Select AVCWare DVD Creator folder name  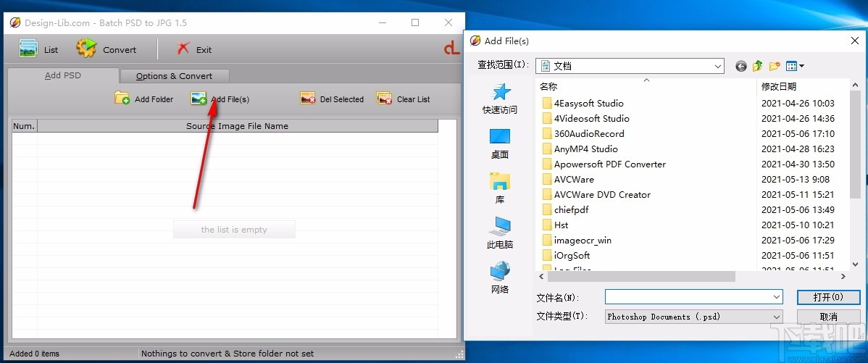(x=602, y=195)
